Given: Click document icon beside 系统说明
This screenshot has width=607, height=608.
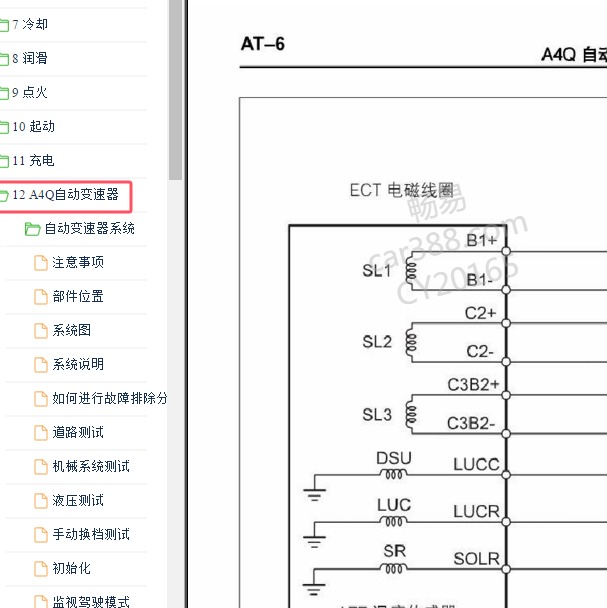Looking at the screenshot, I should click(41, 365).
